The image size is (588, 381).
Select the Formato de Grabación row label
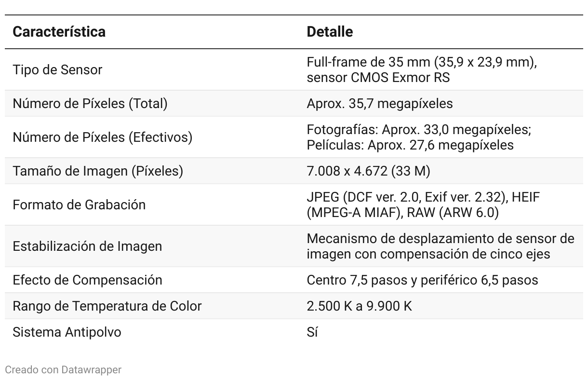[79, 204]
